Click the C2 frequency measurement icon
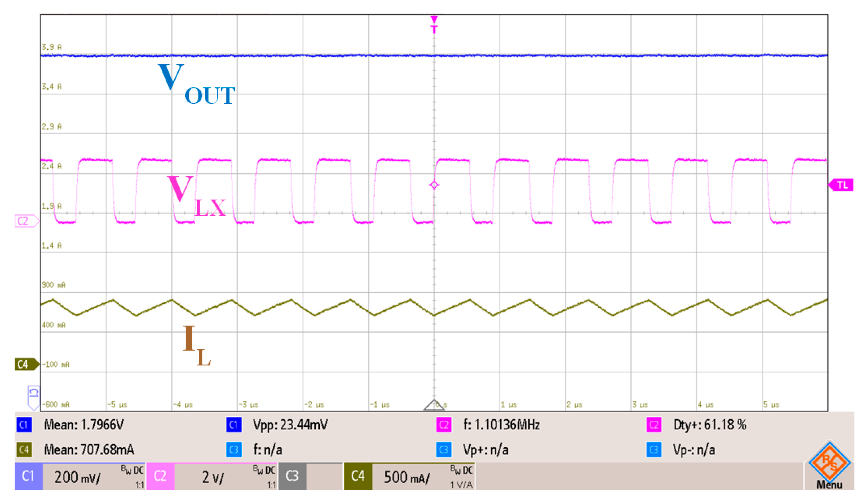 pyautogui.click(x=443, y=425)
